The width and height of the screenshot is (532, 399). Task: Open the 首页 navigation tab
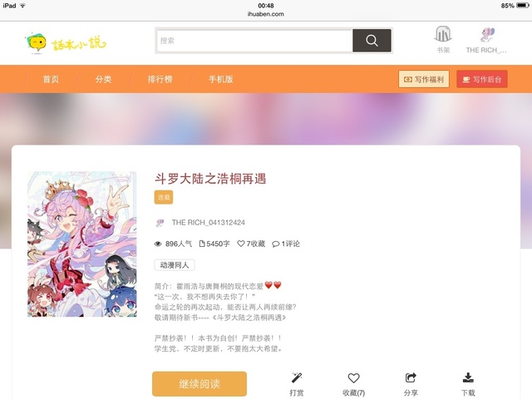coord(51,79)
